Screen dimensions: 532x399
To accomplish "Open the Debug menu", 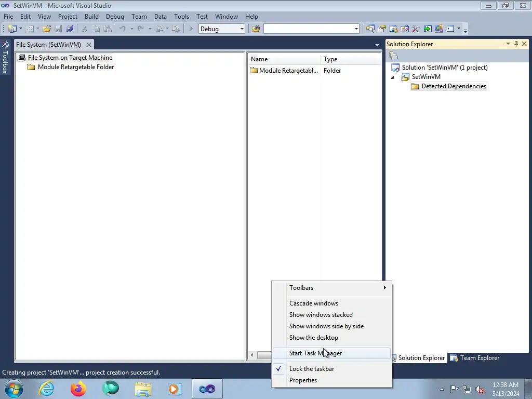I will pos(115,16).
